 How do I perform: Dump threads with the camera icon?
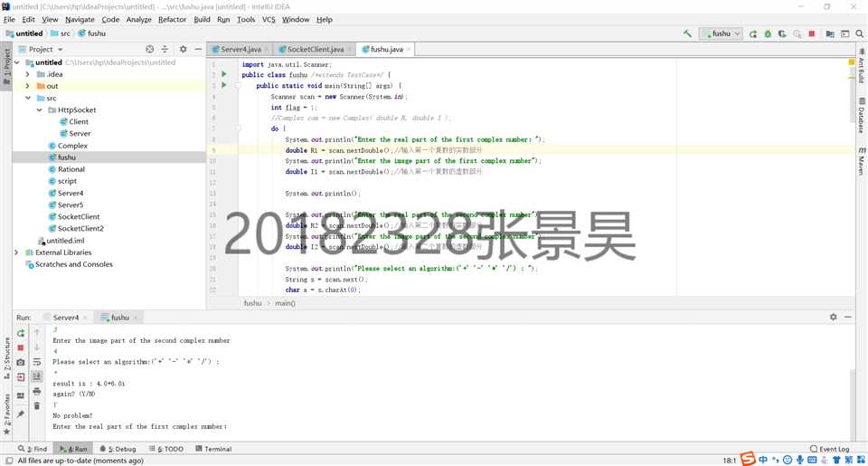[21, 362]
